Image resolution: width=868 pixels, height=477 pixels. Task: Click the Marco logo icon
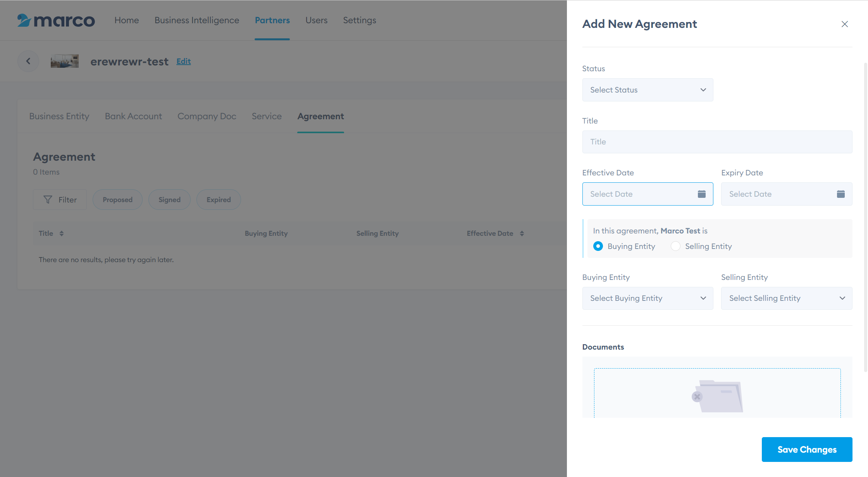pyautogui.click(x=24, y=20)
